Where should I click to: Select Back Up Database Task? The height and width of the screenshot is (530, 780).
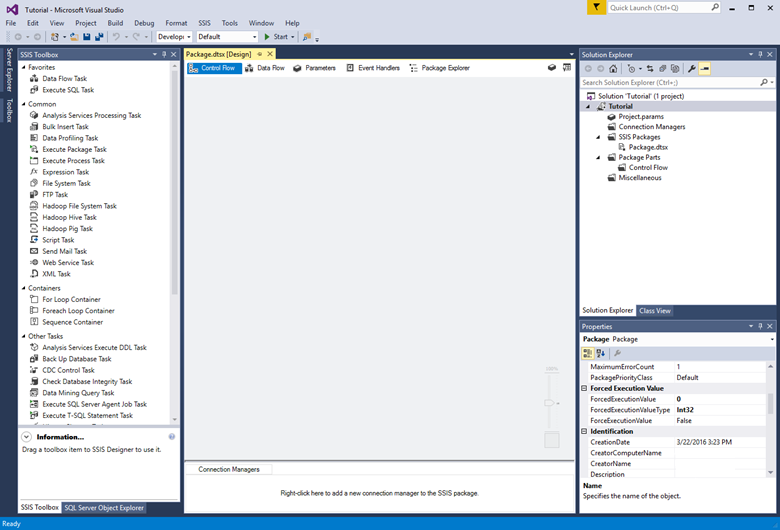(x=77, y=359)
